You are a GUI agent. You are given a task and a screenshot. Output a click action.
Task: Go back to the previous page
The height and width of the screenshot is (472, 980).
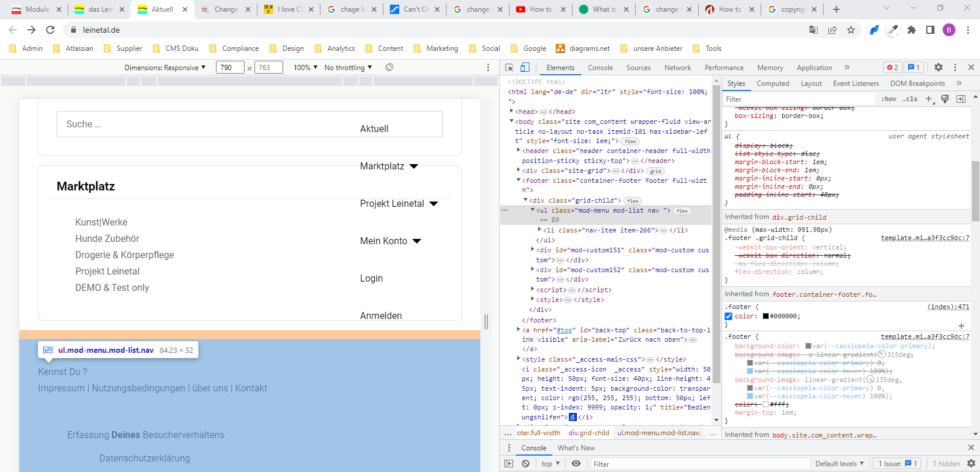(13, 30)
